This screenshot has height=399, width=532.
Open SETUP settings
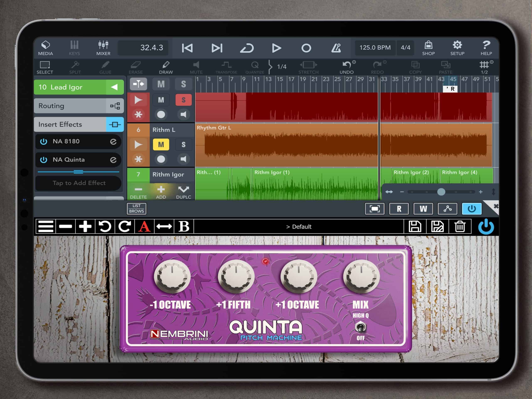[x=457, y=48]
